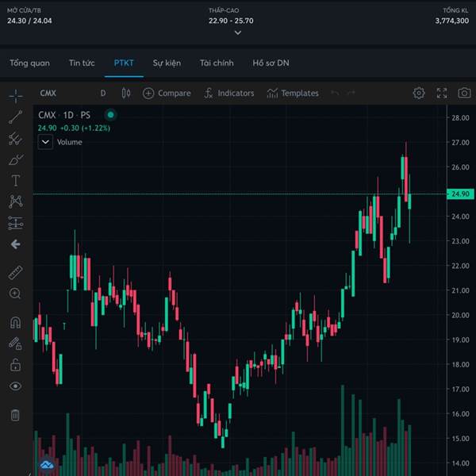Open chart settings gear
The width and height of the screenshot is (476, 476).
point(419,93)
